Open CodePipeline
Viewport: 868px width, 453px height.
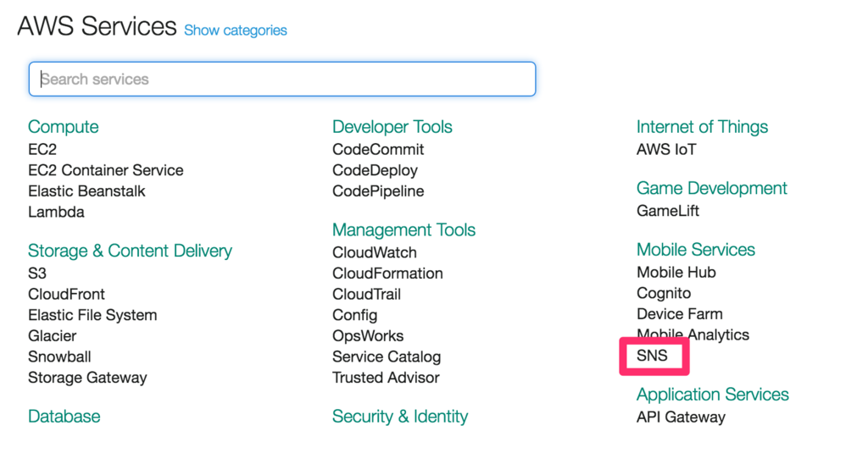click(x=378, y=191)
